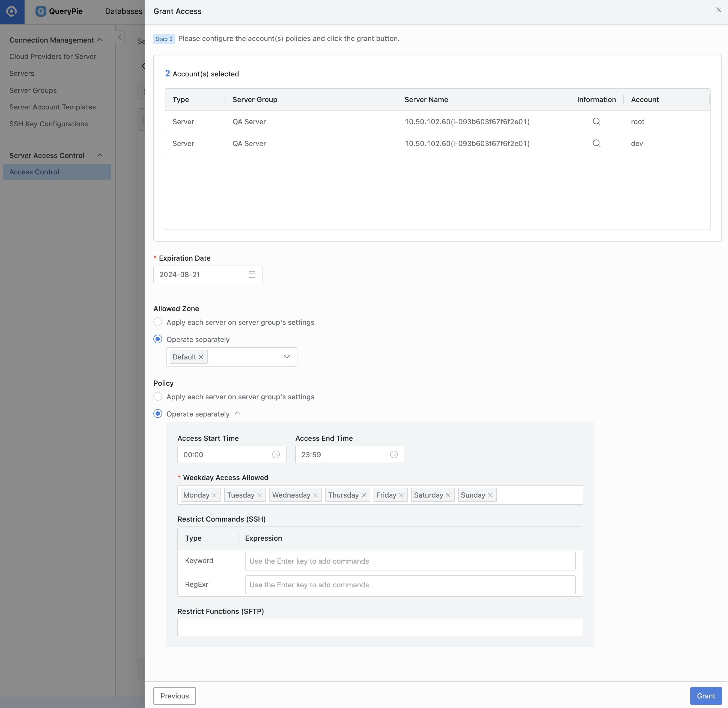This screenshot has height=708, width=728.
Task: Open the Allowed Zone dropdown arrow
Action: (287, 357)
